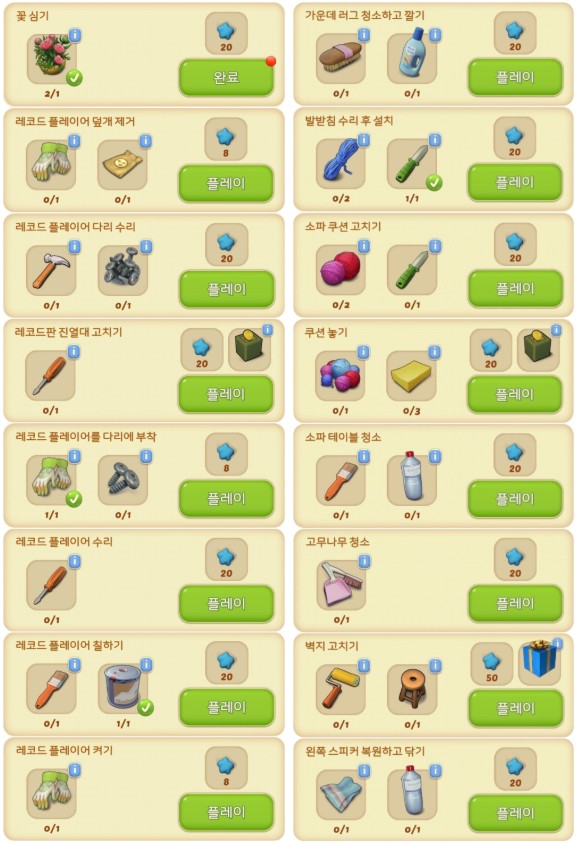
Task: Click the 20 star reward in 레코드 플레이어 수리
Action: point(226,560)
